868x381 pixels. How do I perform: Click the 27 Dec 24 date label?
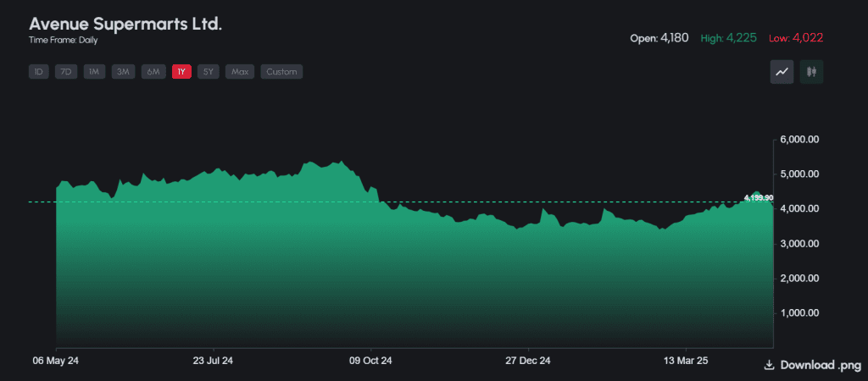coord(528,361)
